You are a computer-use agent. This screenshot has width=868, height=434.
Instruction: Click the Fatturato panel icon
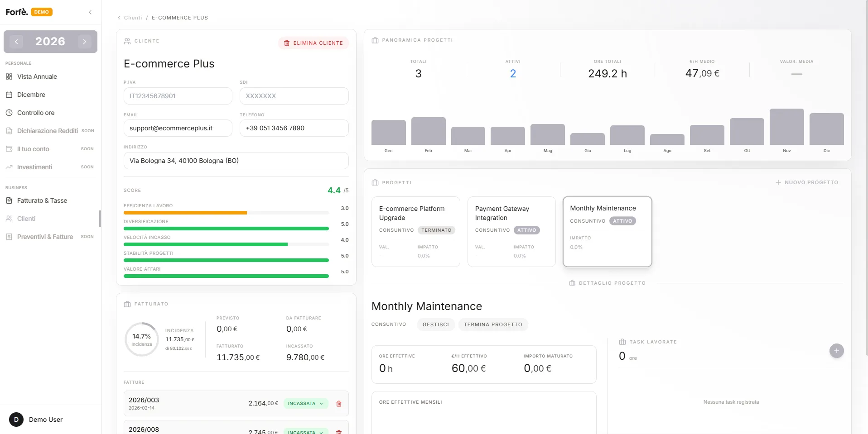[x=127, y=304]
